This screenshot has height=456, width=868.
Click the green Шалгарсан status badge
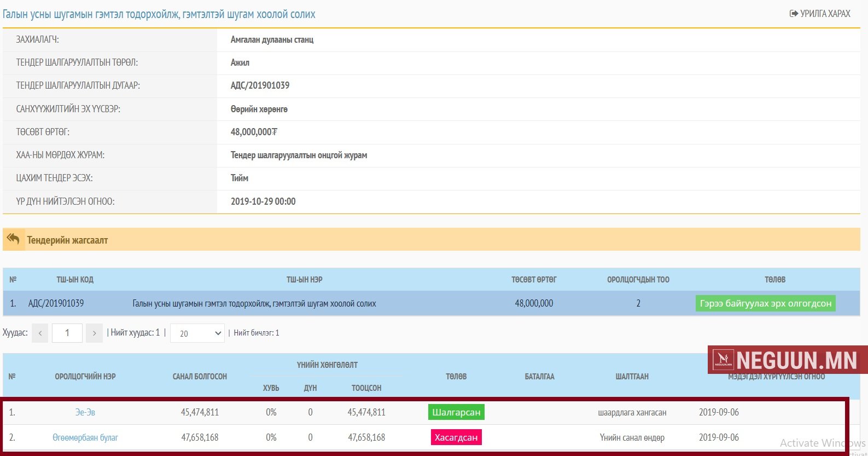456,412
